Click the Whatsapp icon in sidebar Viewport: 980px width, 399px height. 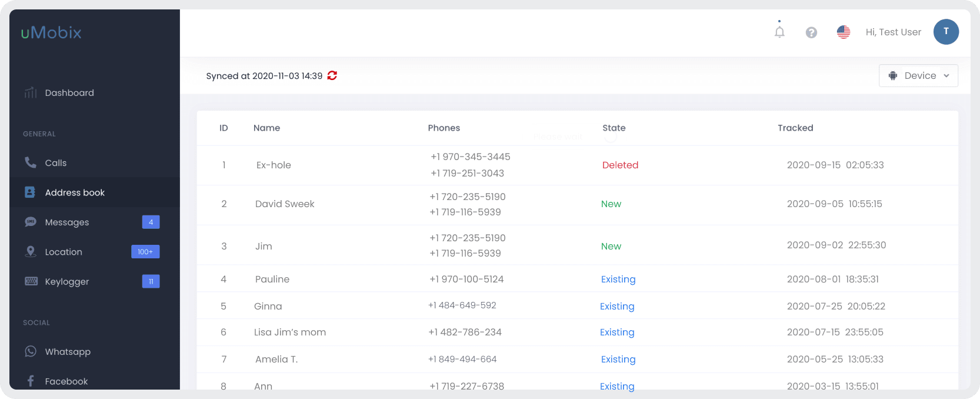click(31, 351)
